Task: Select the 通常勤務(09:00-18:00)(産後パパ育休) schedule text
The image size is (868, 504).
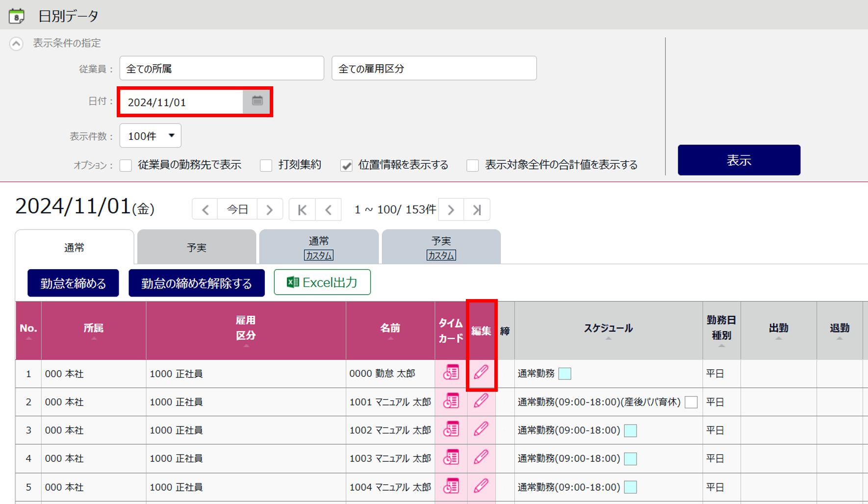Action: pyautogui.click(x=599, y=402)
